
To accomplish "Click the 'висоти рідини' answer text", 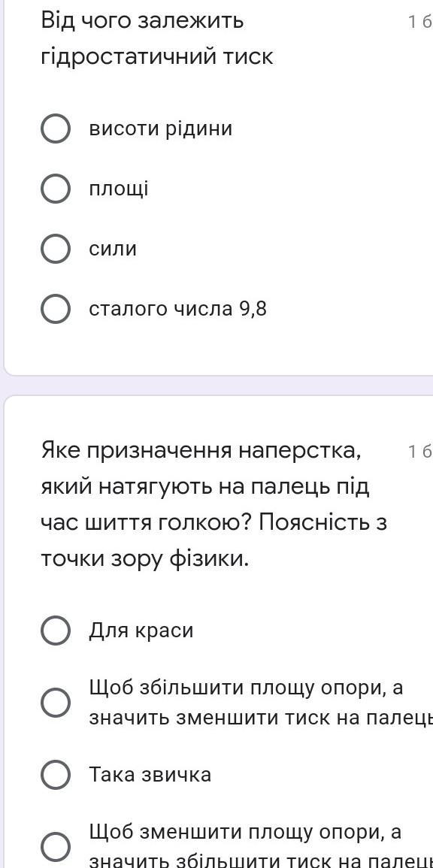I will coord(161,129).
